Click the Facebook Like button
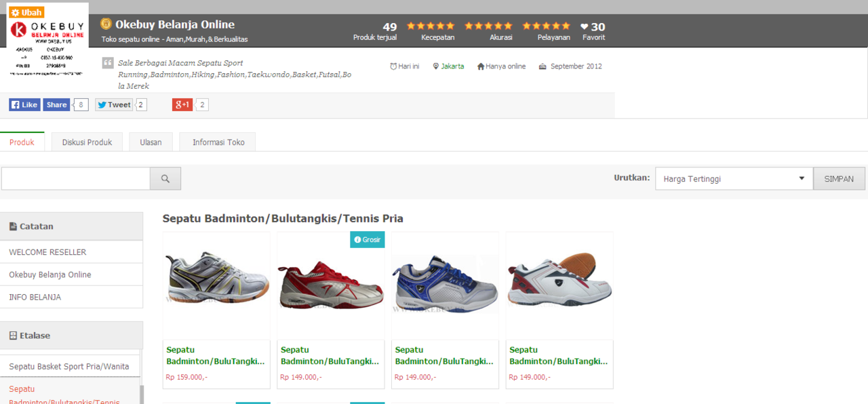This screenshot has height=404, width=868. (x=24, y=104)
